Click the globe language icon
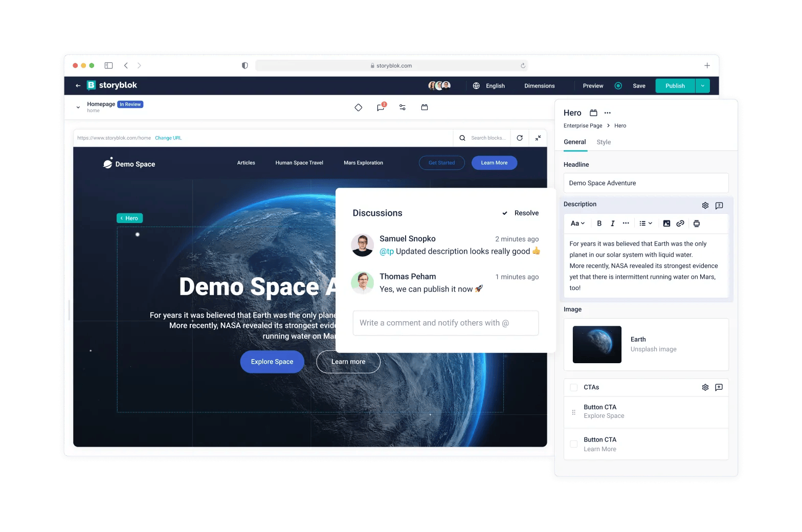Viewport: 802px width, 532px height. [476, 86]
